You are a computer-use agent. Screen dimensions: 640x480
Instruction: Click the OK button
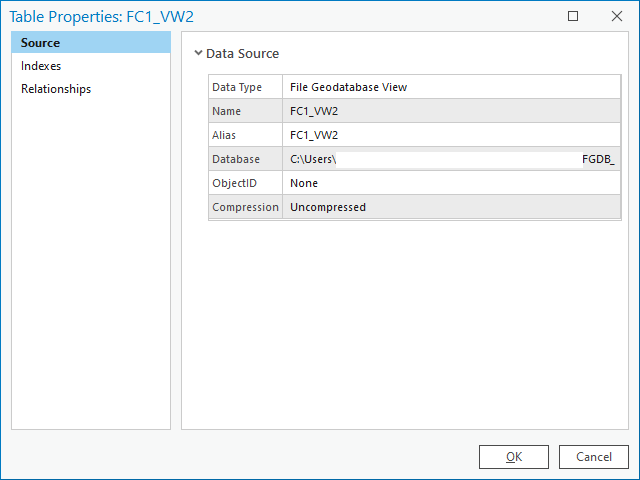[513, 457]
